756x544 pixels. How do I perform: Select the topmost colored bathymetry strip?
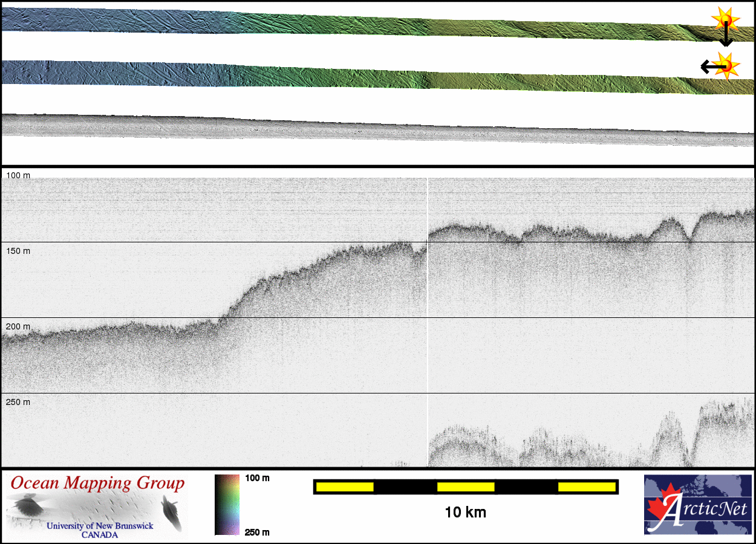coord(363,24)
